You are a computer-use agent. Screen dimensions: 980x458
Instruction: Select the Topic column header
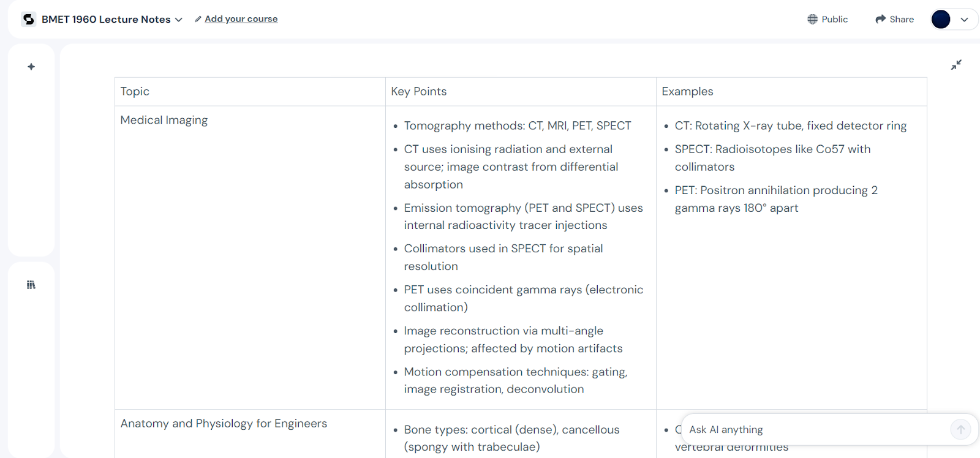pyautogui.click(x=135, y=92)
